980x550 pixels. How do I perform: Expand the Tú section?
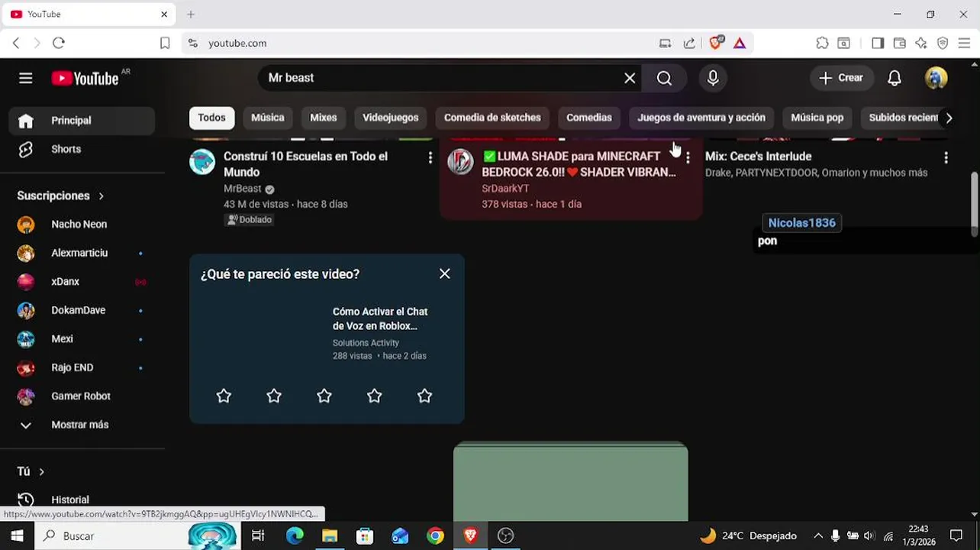coord(31,471)
